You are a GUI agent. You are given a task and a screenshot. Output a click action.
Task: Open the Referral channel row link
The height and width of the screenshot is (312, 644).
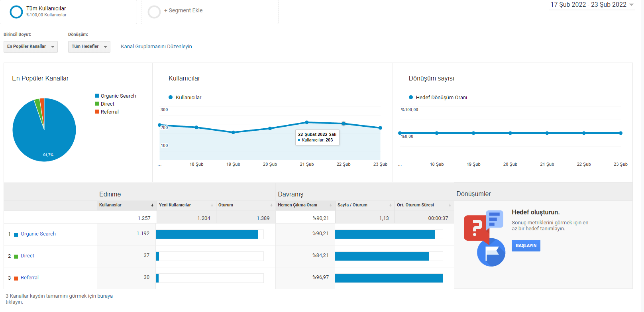(29, 278)
